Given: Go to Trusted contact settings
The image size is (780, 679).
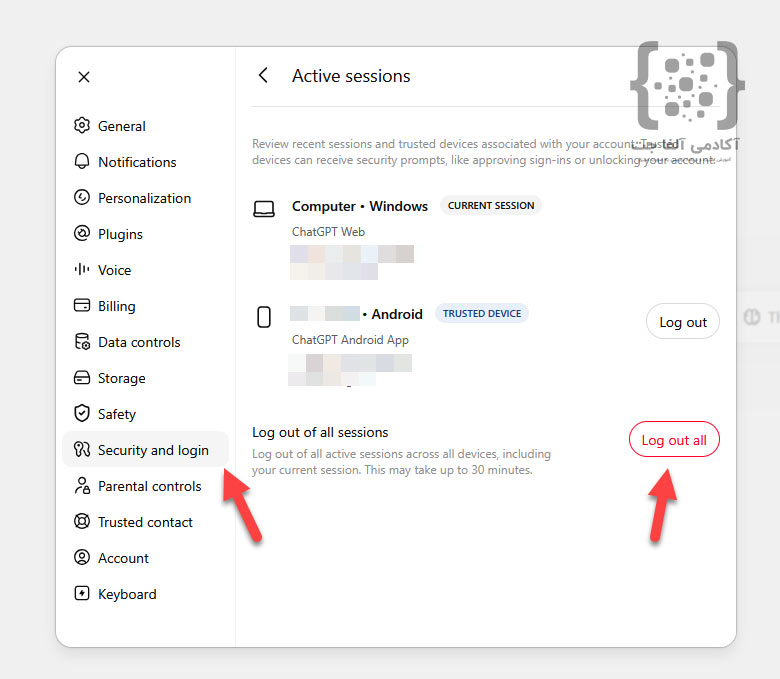Looking at the screenshot, I should 145,522.
